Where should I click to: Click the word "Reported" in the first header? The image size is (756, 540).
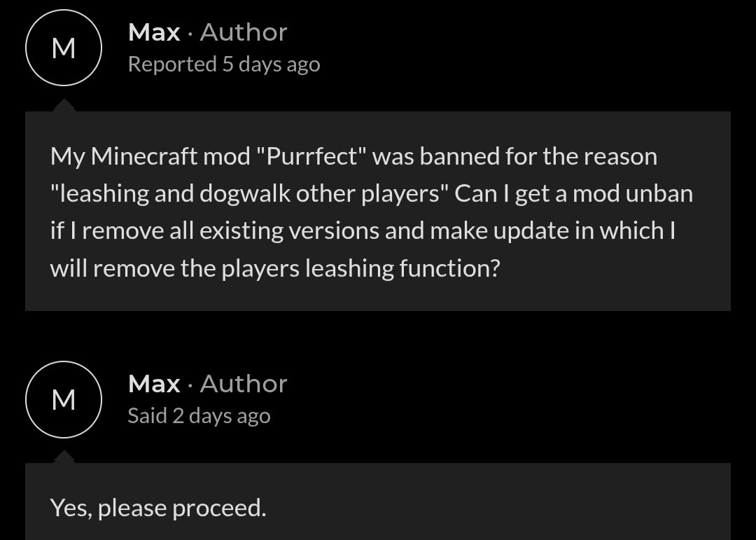pos(172,64)
